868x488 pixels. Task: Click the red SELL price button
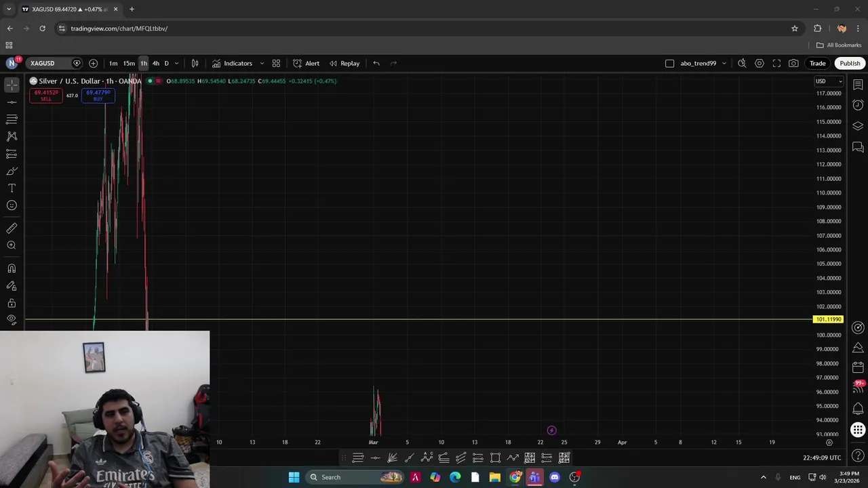46,96
